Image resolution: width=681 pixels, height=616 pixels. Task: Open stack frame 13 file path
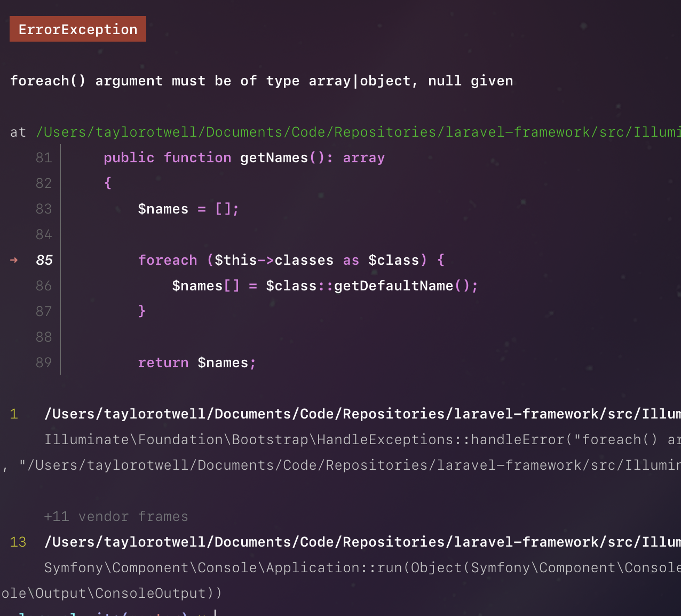(x=362, y=542)
